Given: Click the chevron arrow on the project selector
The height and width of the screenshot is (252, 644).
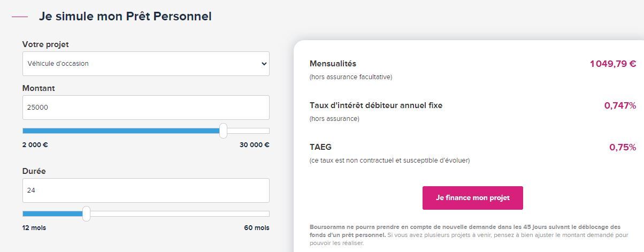Looking at the screenshot, I should pyautogui.click(x=264, y=64).
